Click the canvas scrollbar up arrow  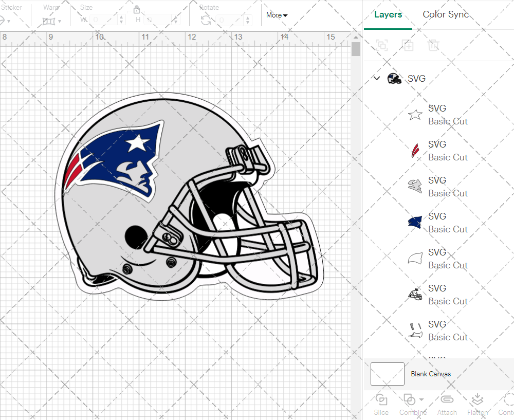(356, 37)
